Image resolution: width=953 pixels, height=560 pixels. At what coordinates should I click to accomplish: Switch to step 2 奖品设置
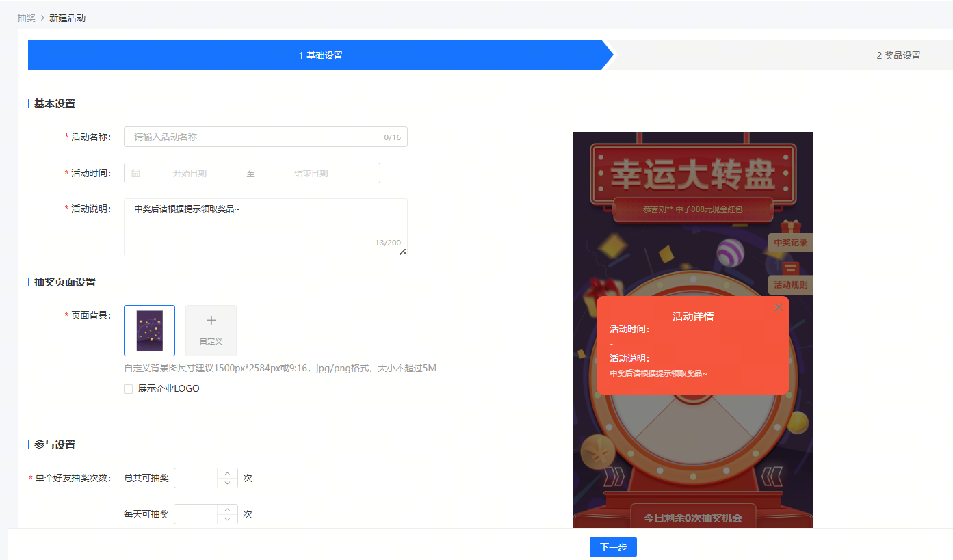pyautogui.click(x=898, y=55)
